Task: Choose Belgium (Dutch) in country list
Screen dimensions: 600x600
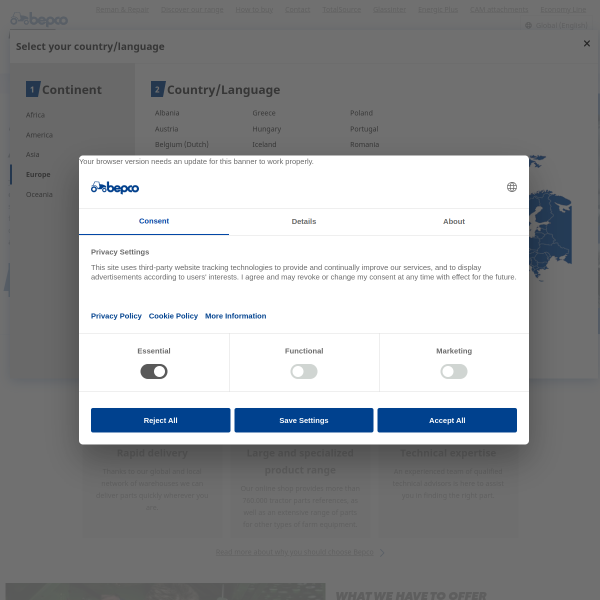Action: [x=181, y=144]
